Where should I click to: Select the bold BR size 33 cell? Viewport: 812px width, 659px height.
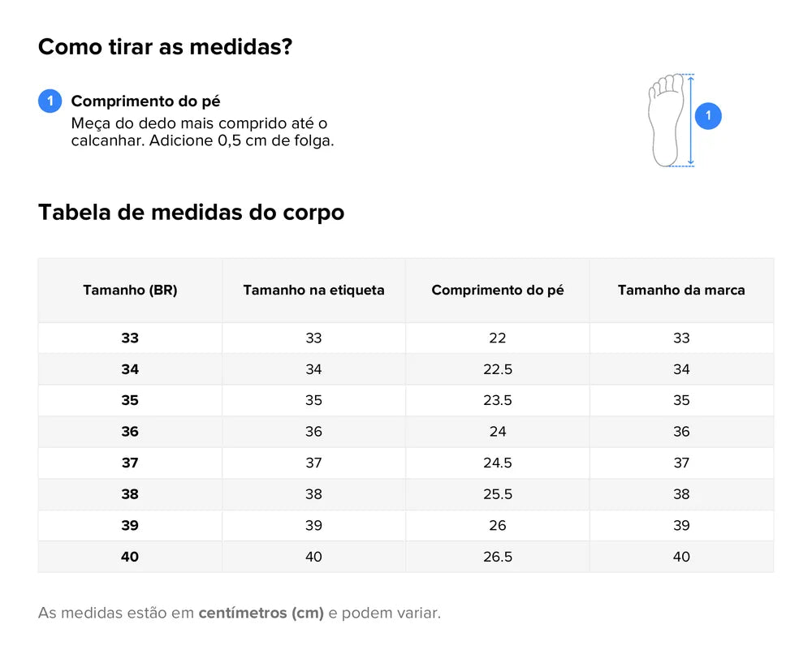coord(130,338)
